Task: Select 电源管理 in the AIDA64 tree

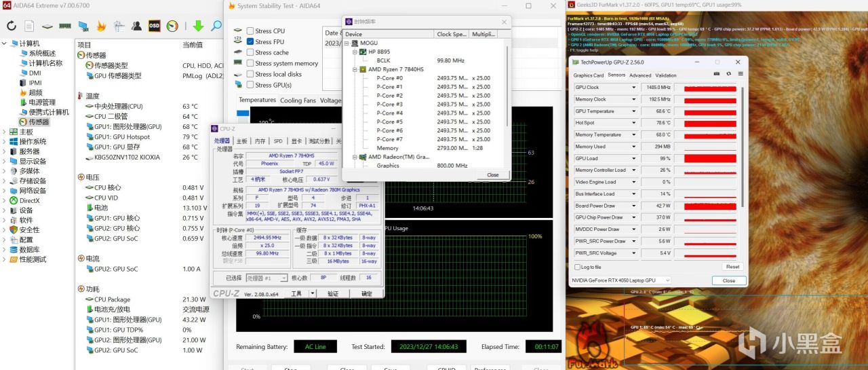Action: 42,103
